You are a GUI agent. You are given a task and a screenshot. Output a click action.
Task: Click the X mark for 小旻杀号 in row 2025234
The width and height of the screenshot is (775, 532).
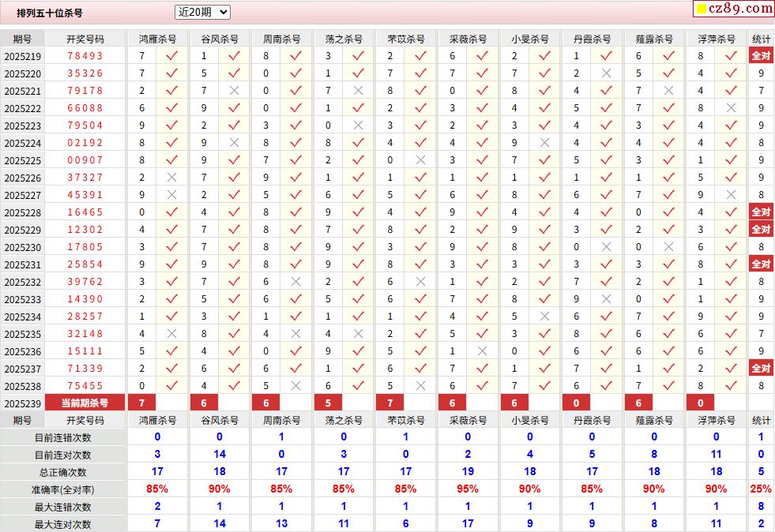pyautogui.click(x=544, y=317)
